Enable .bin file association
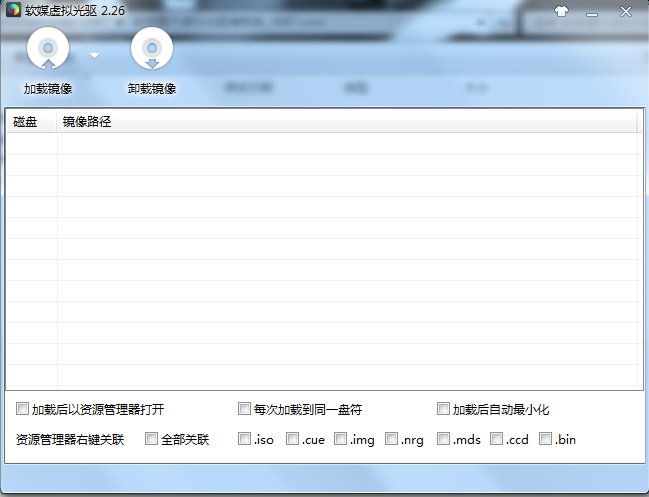649x497 pixels. click(x=545, y=439)
